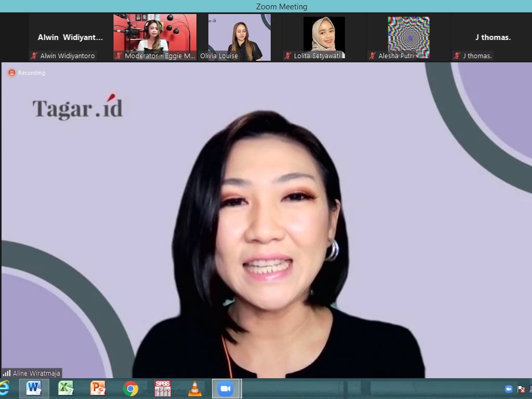Click the 'Moderator - Eggie M...' name label
Screen dimensions: 532x399
point(160,56)
